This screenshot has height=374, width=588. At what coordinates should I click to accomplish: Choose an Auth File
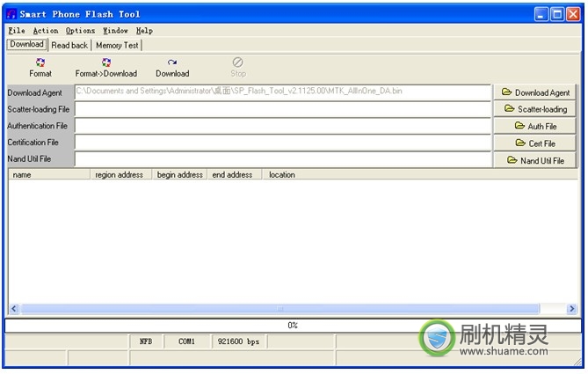[535, 126]
